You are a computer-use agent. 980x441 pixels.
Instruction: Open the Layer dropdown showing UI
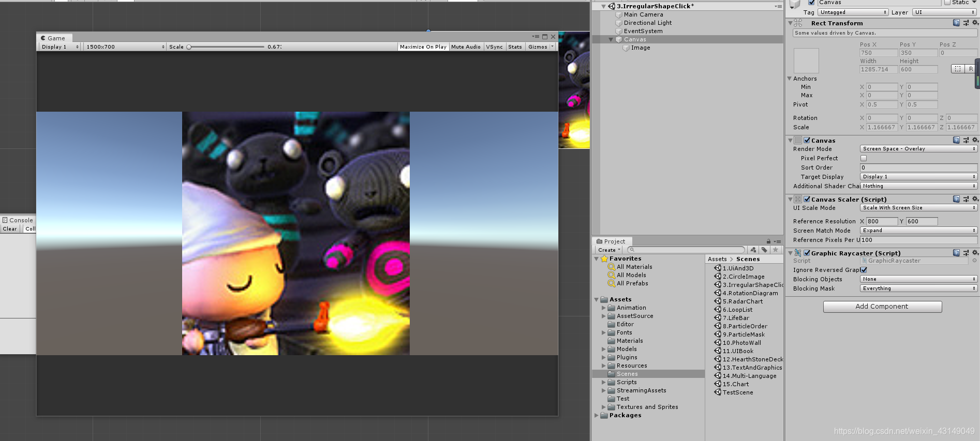944,12
